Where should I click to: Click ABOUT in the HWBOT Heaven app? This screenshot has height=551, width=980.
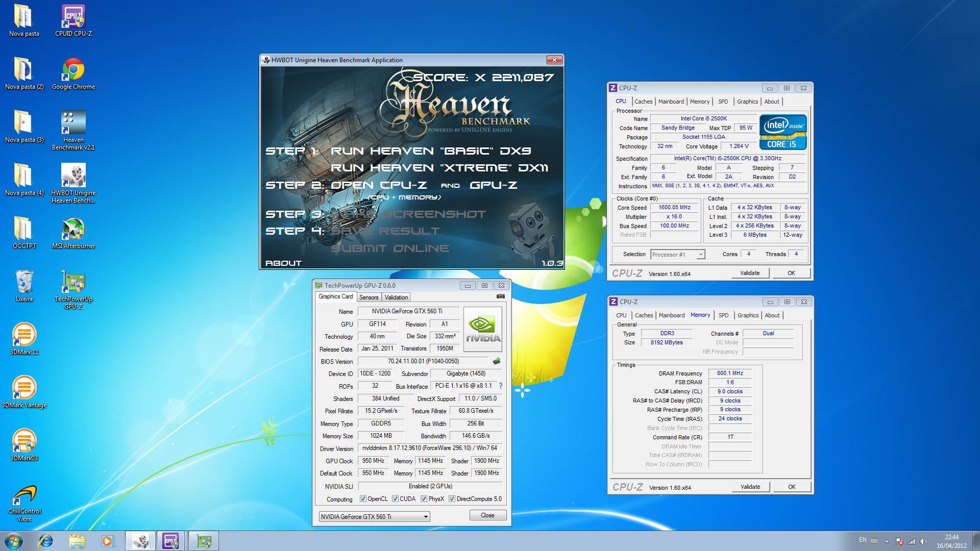pos(283,263)
